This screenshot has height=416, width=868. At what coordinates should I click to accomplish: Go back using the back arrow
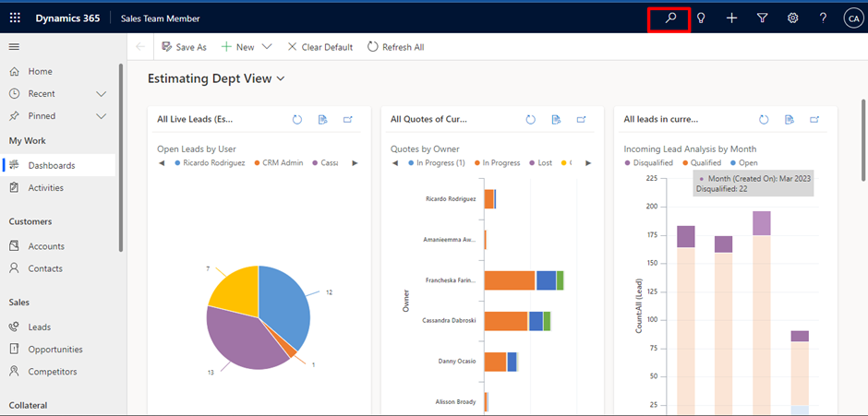[x=140, y=47]
